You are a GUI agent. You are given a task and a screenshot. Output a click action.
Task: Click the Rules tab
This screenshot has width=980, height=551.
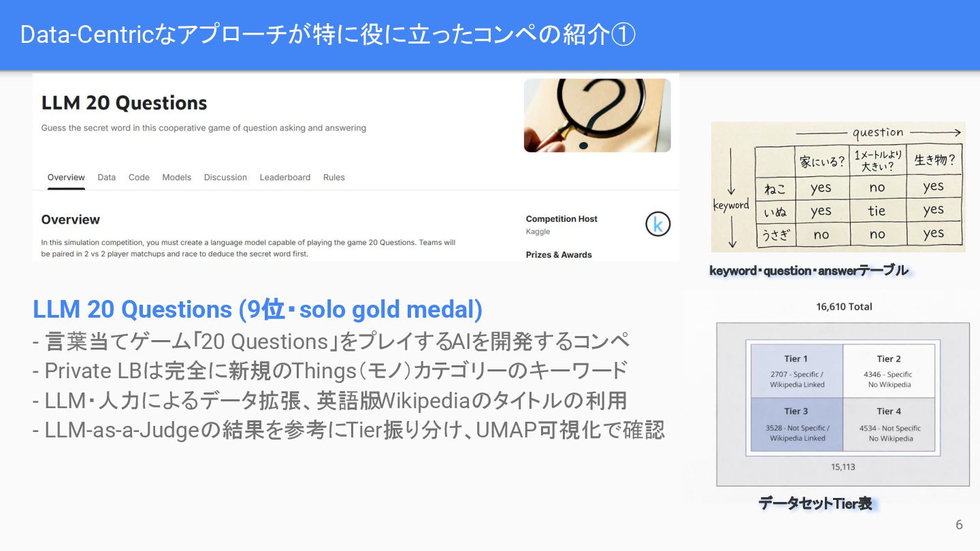click(x=334, y=177)
